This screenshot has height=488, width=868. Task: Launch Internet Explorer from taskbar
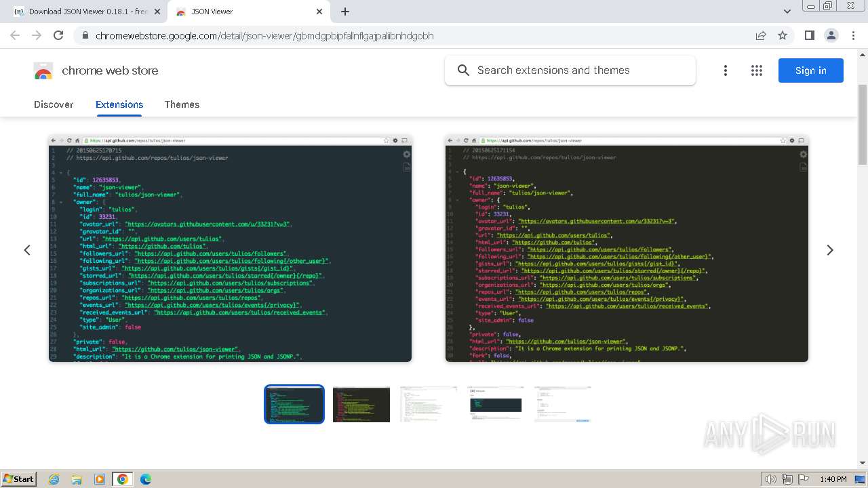tap(54, 479)
